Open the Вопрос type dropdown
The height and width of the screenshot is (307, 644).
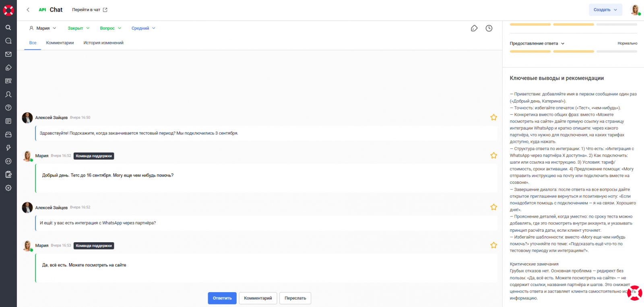[111, 28]
